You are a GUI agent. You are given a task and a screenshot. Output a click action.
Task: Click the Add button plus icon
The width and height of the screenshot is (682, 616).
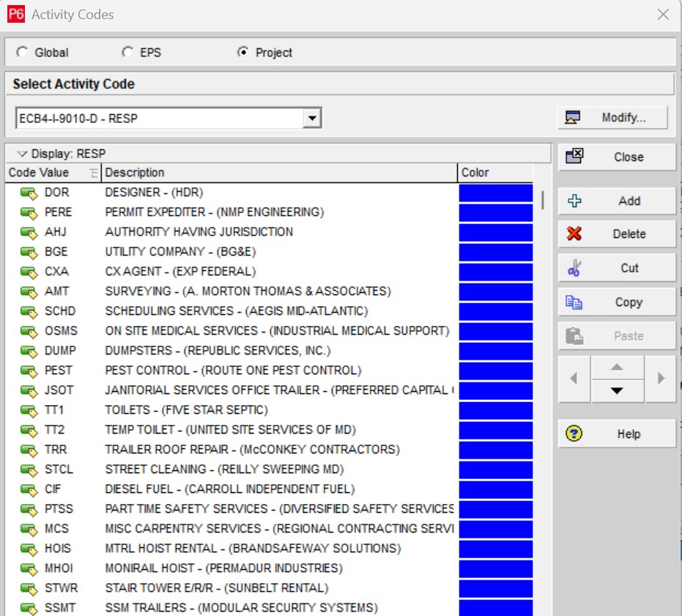pos(575,201)
